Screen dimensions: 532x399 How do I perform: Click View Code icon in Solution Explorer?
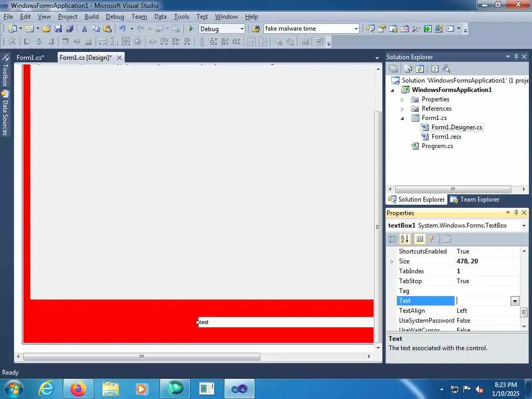435,69
